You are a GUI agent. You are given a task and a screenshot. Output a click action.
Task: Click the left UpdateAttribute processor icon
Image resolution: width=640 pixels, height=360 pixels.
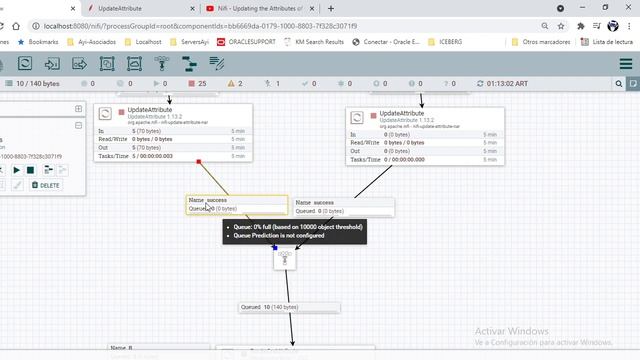pyautogui.click(x=105, y=113)
